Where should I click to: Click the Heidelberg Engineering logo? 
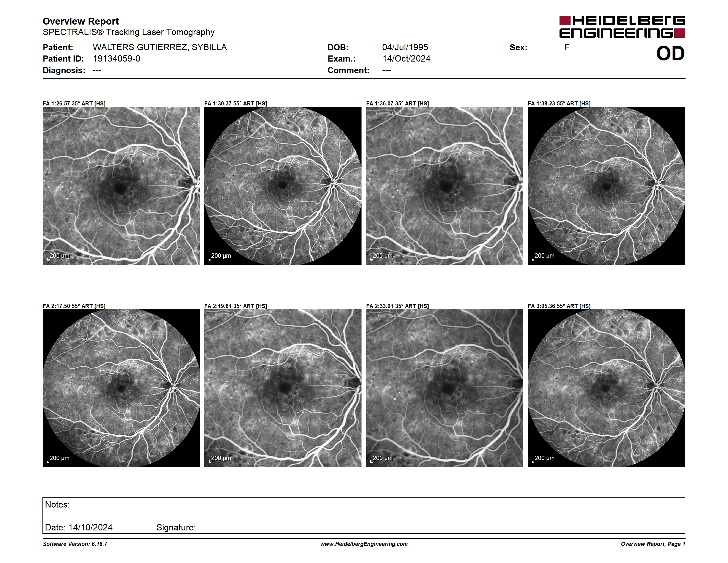click(x=622, y=27)
